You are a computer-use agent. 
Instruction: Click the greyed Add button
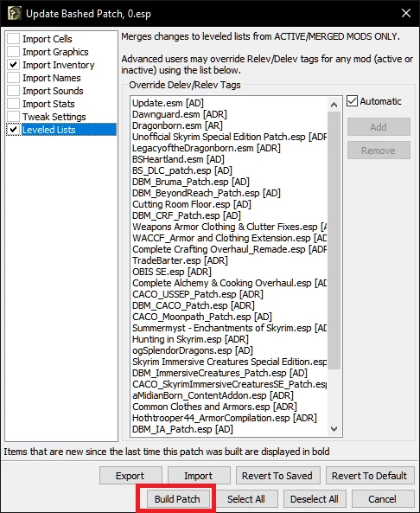(379, 127)
